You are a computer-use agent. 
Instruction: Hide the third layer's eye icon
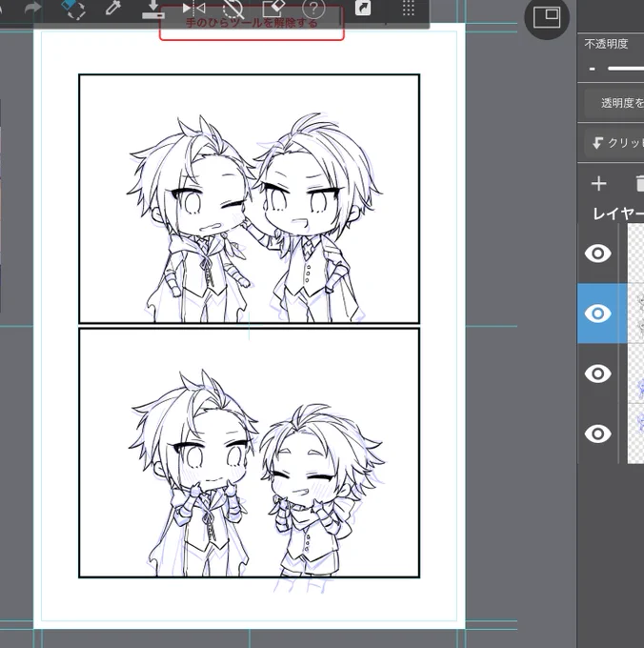(x=597, y=374)
